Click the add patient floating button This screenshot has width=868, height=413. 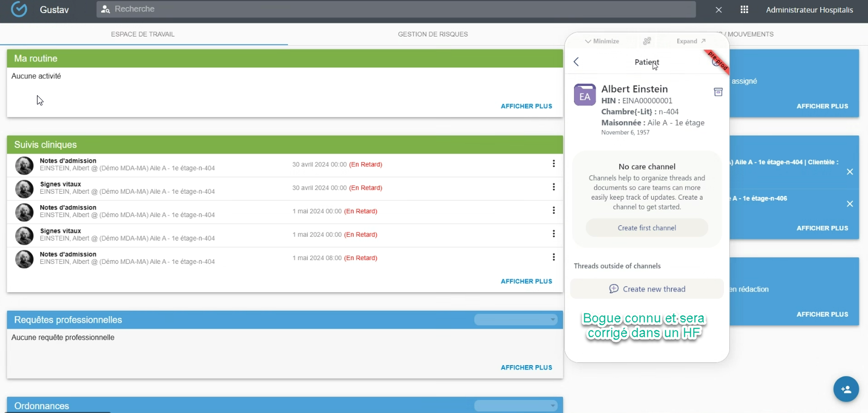(846, 389)
